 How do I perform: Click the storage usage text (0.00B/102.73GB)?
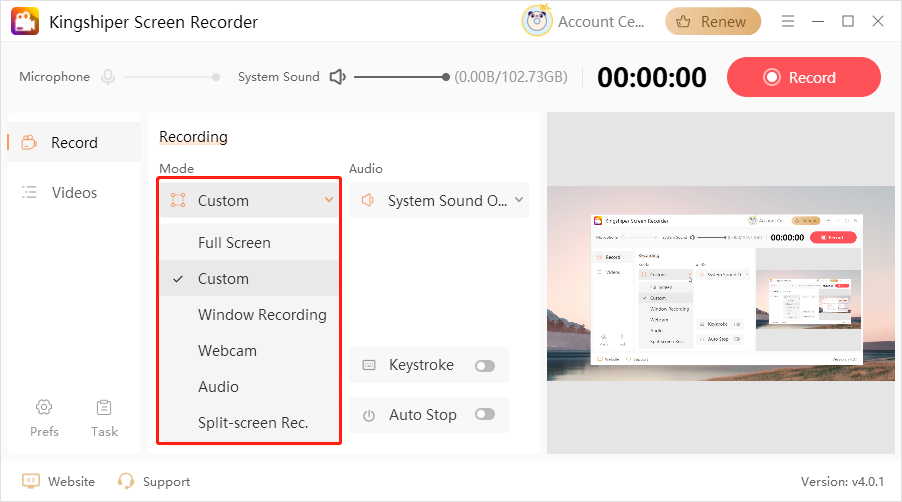[x=511, y=76]
